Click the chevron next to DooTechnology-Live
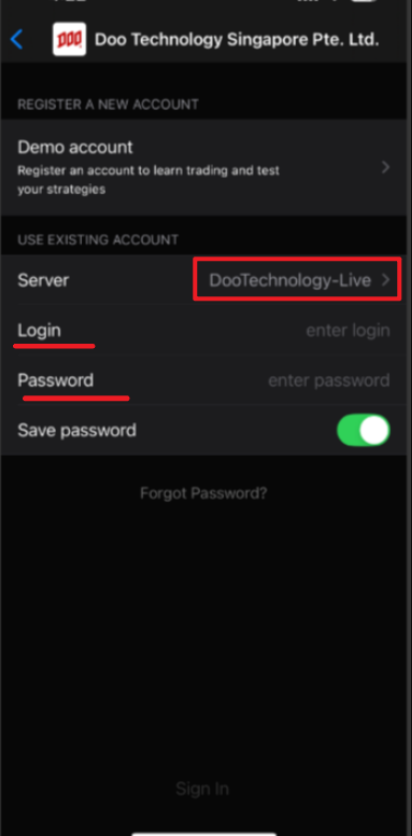Screen dimensions: 412x836 tap(386, 280)
